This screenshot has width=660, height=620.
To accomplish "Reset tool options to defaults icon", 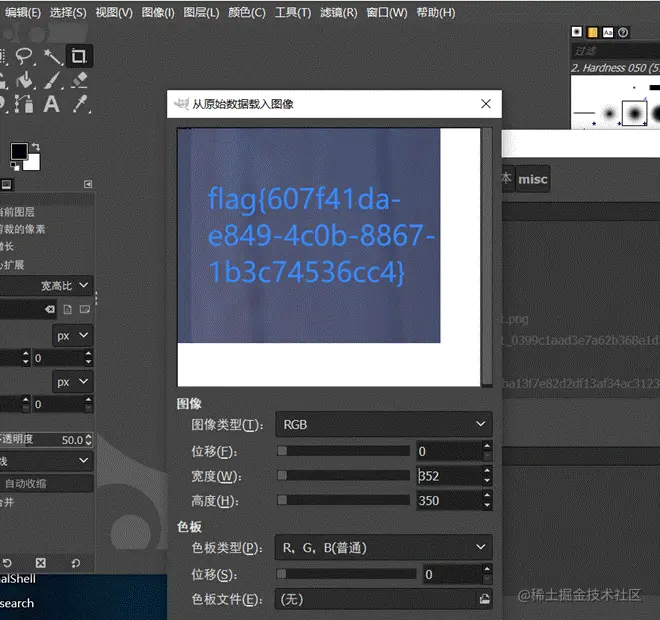I will [76, 563].
